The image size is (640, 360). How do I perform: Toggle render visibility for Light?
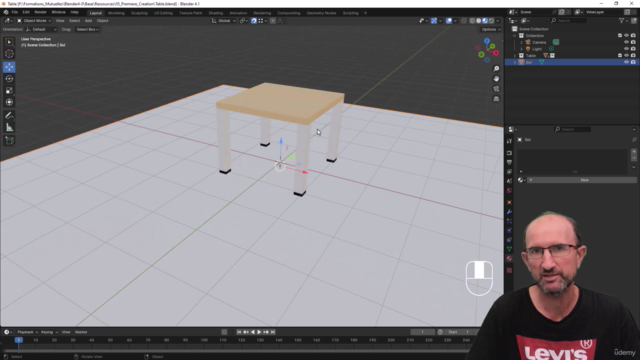tap(633, 49)
